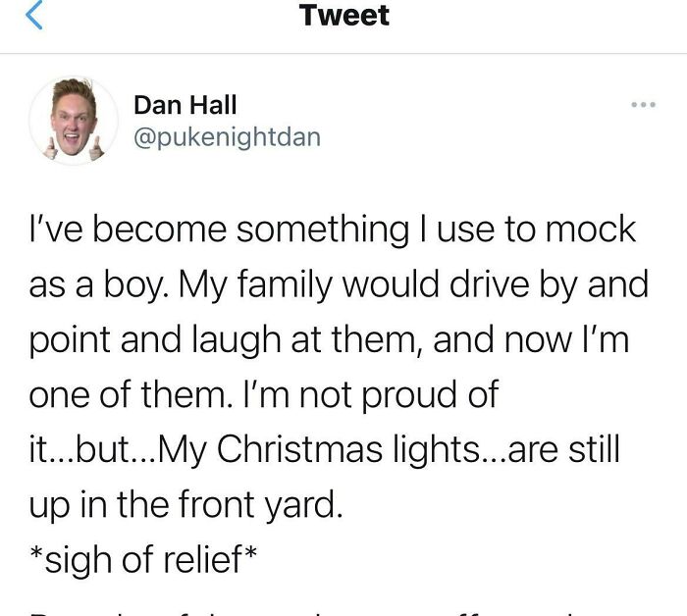Open Dan Hall's profile picture
687x616 pixels.
pyautogui.click(x=74, y=121)
